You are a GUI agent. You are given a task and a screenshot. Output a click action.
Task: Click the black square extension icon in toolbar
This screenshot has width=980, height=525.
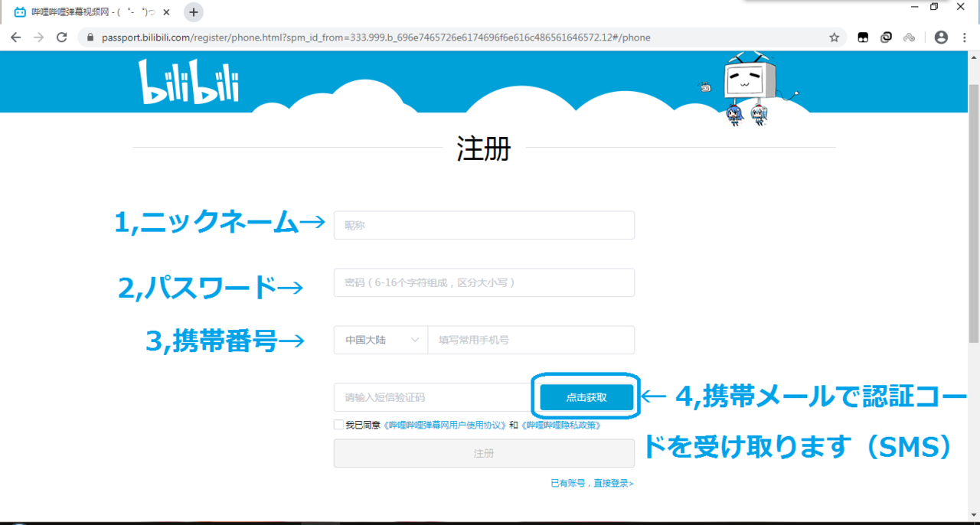tap(863, 37)
